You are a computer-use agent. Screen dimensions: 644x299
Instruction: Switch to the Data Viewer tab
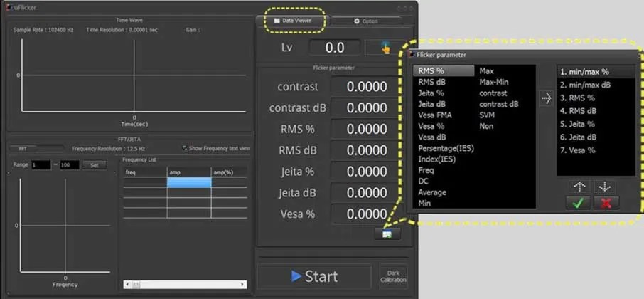[x=293, y=21]
